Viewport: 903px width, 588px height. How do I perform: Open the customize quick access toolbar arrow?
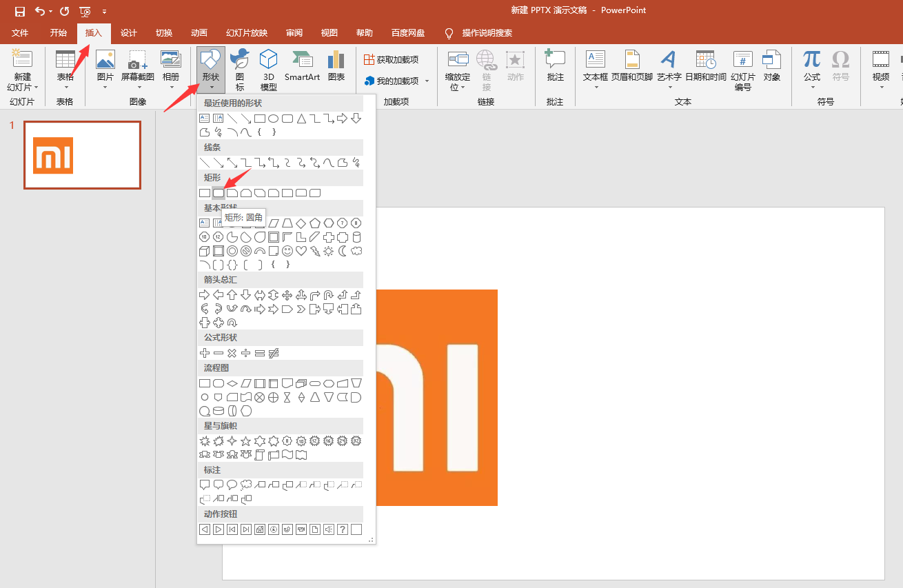[x=104, y=11]
